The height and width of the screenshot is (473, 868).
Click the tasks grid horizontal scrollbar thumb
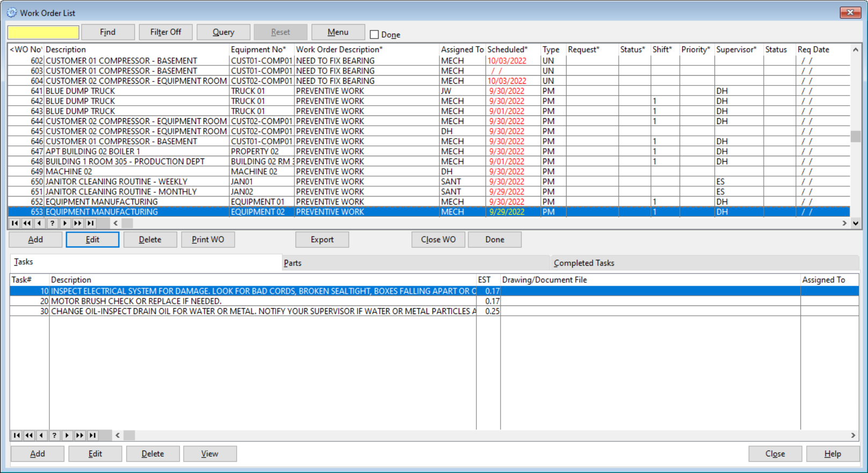[129, 435]
